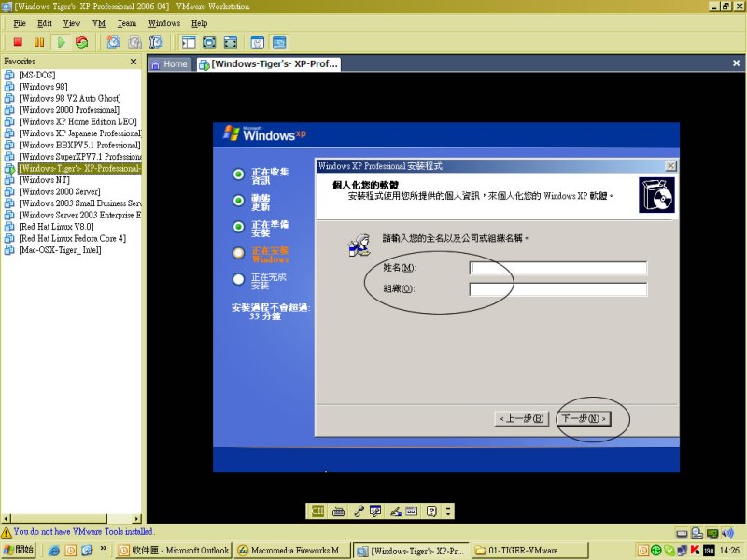Open the Windows menu
Viewport: 747px width, 560px height.
coord(164,23)
